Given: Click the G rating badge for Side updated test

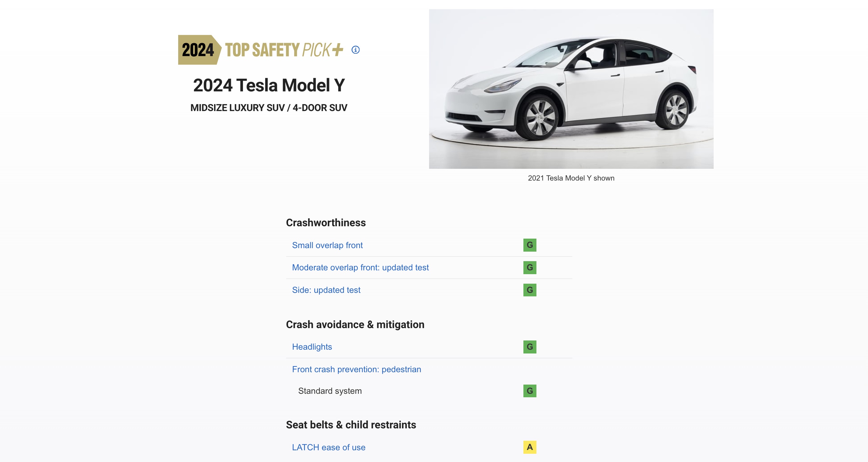Looking at the screenshot, I should click(x=530, y=290).
